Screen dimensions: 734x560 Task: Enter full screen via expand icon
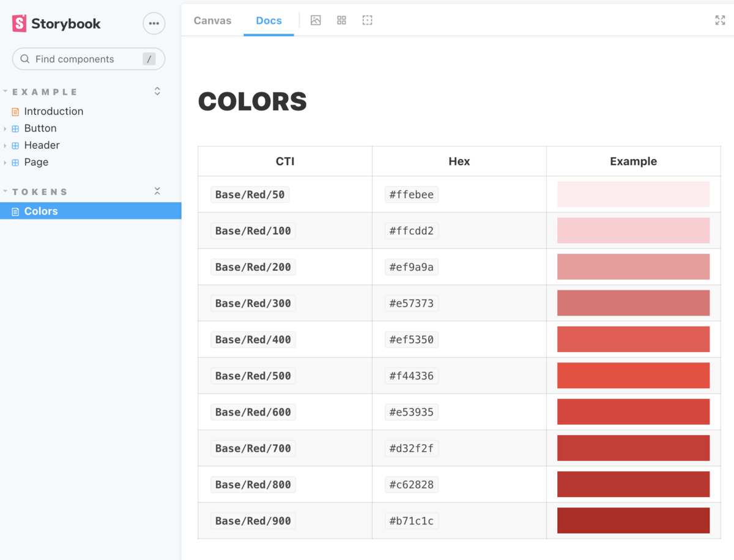point(720,20)
